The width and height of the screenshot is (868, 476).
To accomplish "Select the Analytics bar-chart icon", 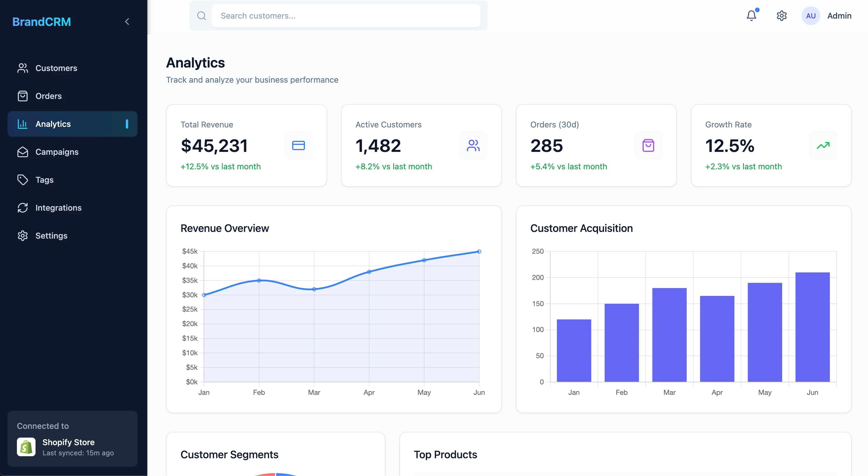I will pos(22,124).
